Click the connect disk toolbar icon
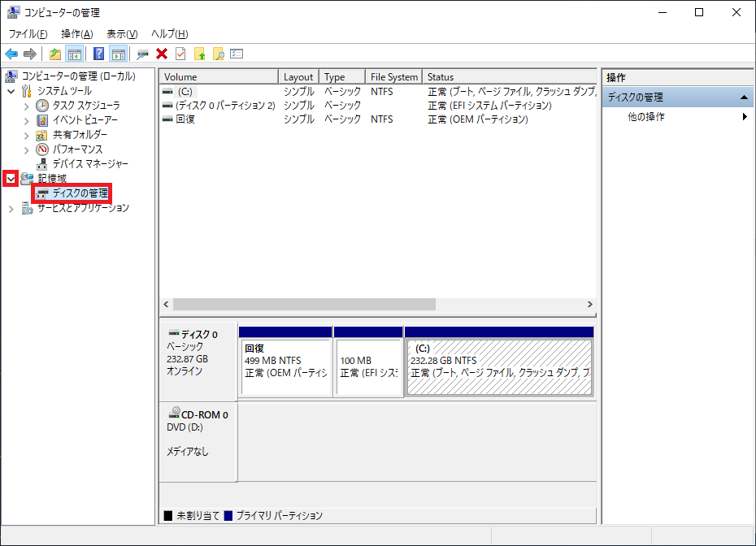This screenshot has width=756, height=546. [x=142, y=54]
